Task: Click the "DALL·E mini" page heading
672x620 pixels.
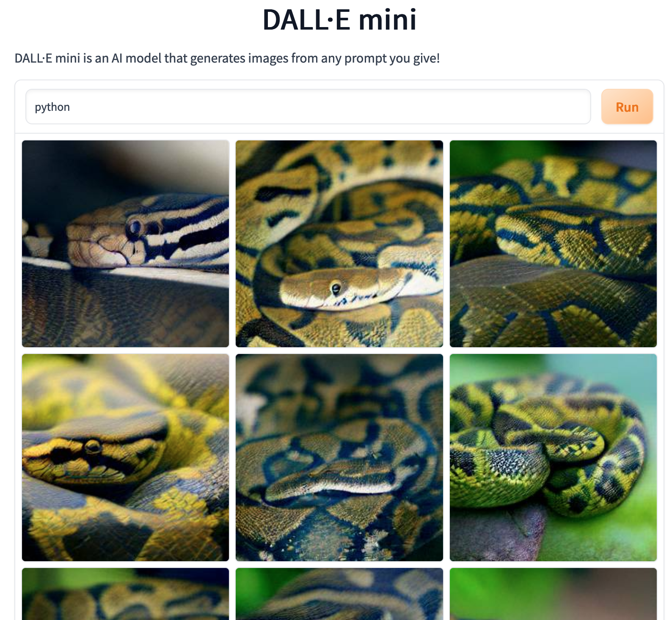Action: click(x=339, y=19)
